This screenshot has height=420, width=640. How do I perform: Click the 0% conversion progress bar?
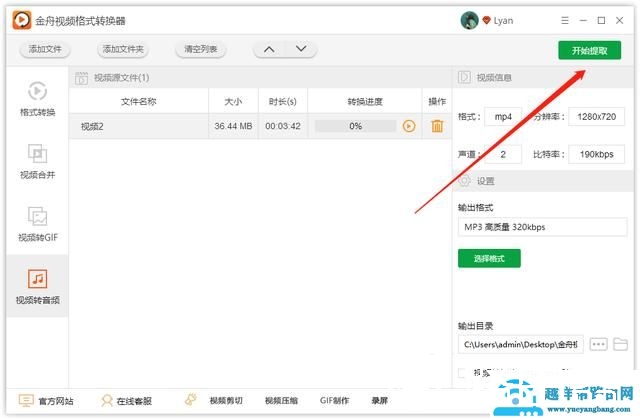tap(356, 126)
